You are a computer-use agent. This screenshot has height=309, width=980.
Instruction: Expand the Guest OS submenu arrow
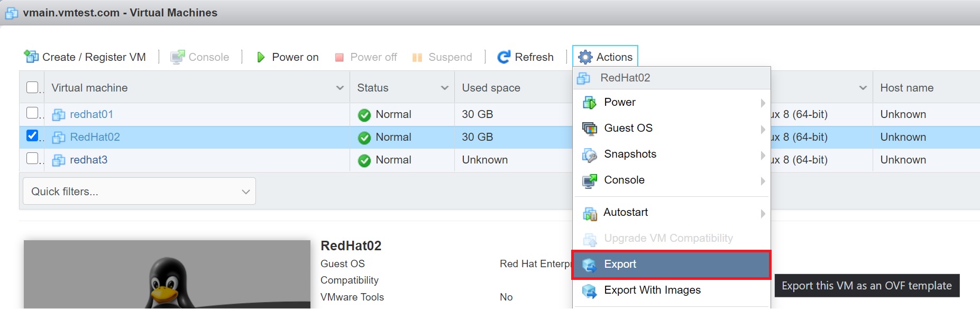click(762, 129)
